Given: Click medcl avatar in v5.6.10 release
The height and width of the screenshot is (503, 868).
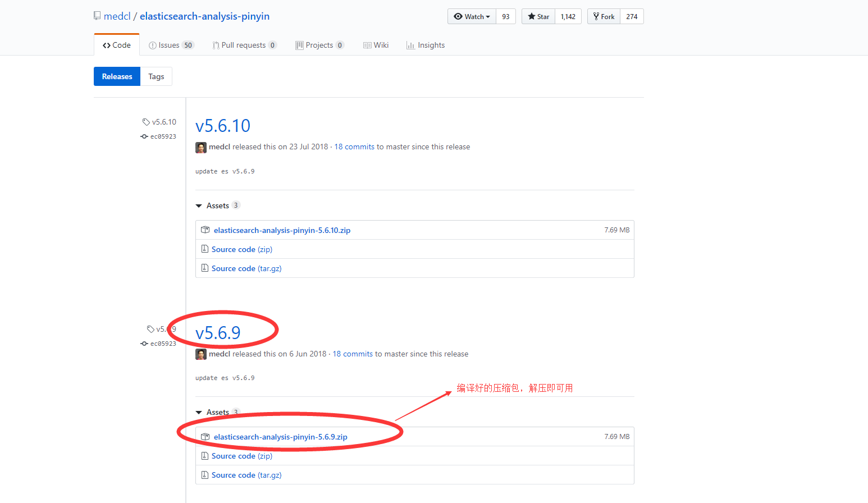Looking at the screenshot, I should (201, 148).
